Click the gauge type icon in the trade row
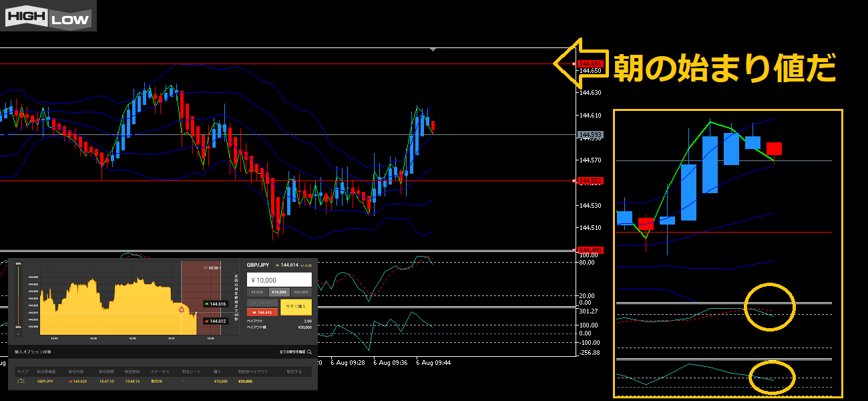The height and width of the screenshot is (401, 868). (x=21, y=381)
